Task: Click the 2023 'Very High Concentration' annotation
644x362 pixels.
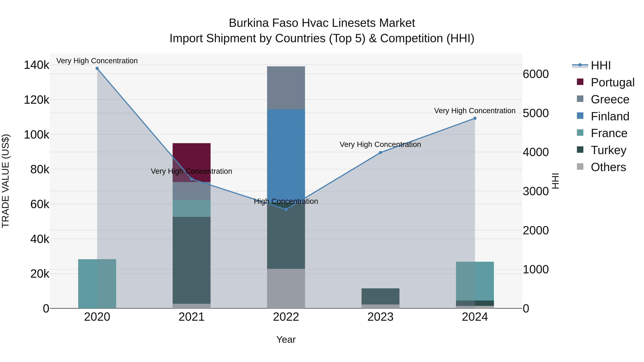Action: (x=380, y=145)
